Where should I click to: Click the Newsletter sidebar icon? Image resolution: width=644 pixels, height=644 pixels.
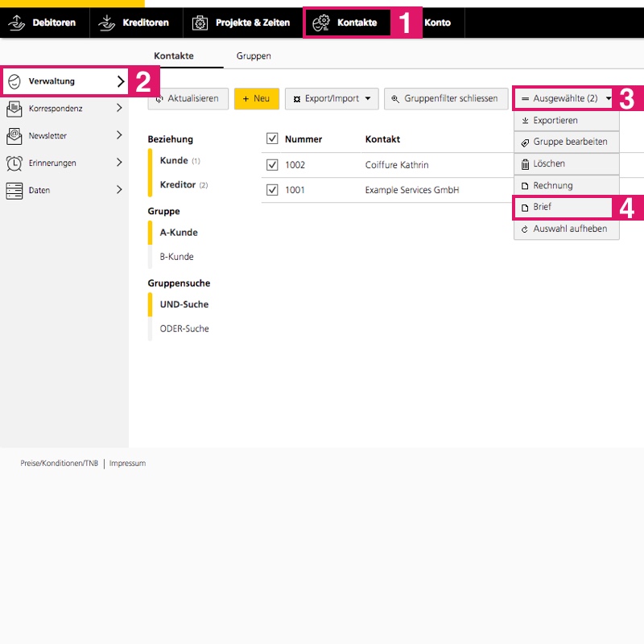coord(14,135)
